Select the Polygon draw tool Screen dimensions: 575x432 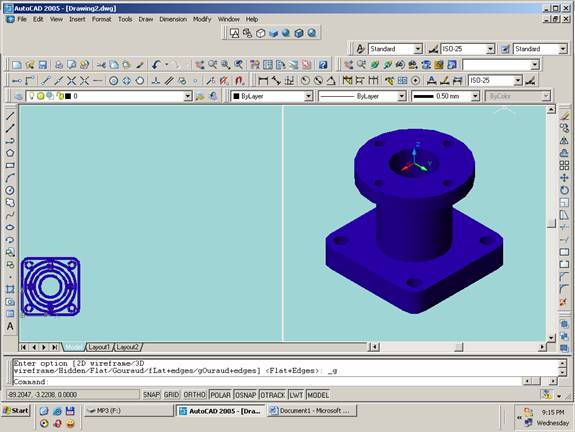click(10, 153)
